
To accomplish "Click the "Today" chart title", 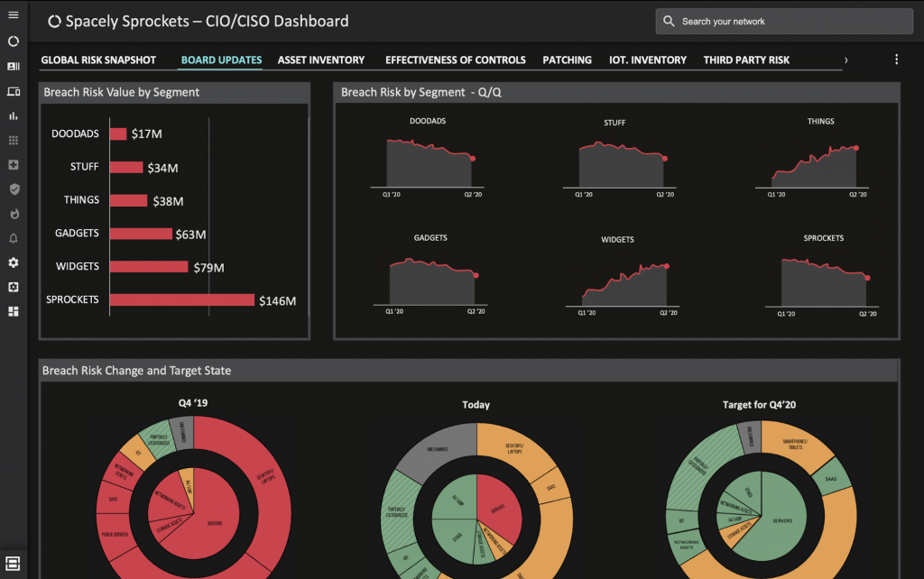I will (x=476, y=405).
